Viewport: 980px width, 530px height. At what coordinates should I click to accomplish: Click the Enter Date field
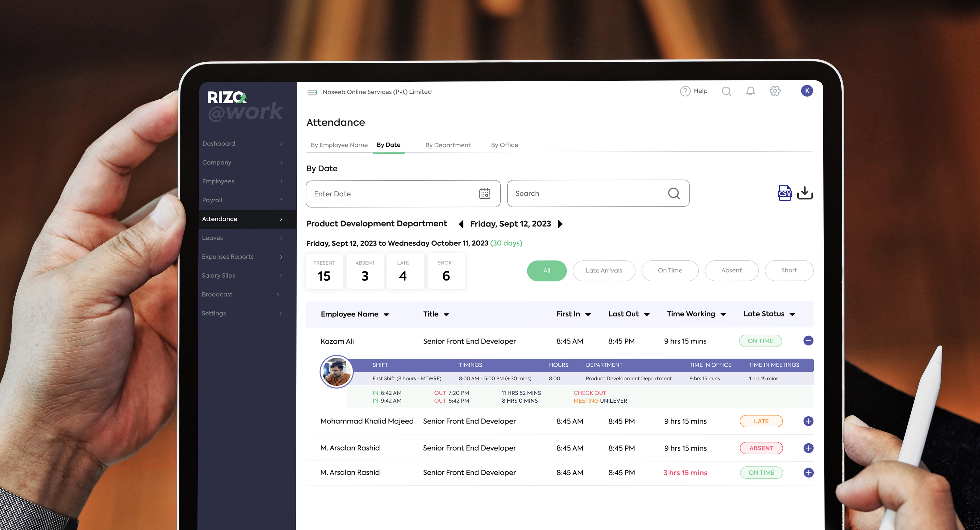tap(403, 193)
